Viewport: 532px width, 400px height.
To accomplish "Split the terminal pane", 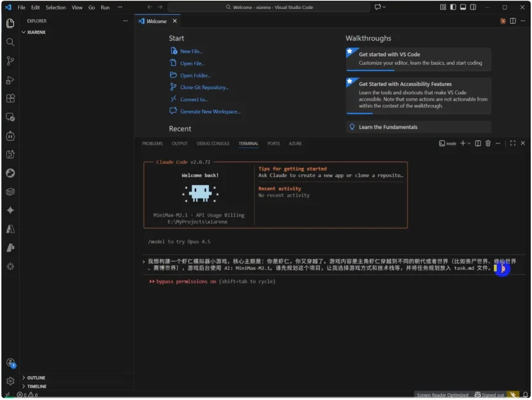I will pyautogui.click(x=478, y=144).
